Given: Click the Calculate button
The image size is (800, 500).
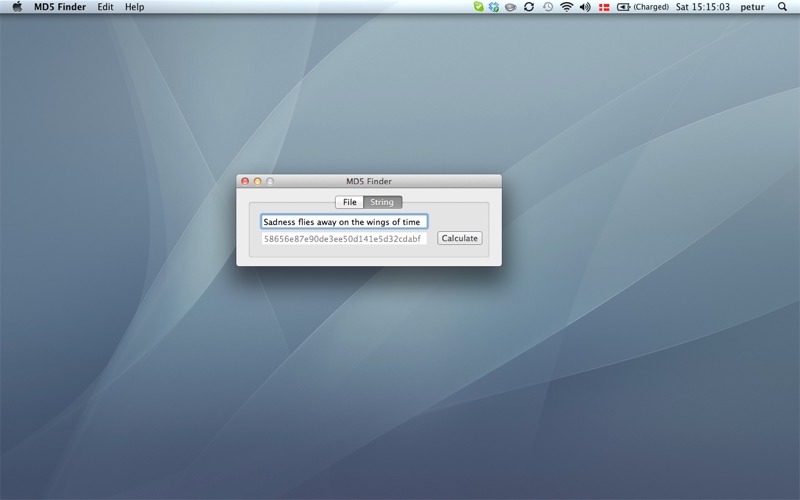Looking at the screenshot, I should pyautogui.click(x=460, y=238).
